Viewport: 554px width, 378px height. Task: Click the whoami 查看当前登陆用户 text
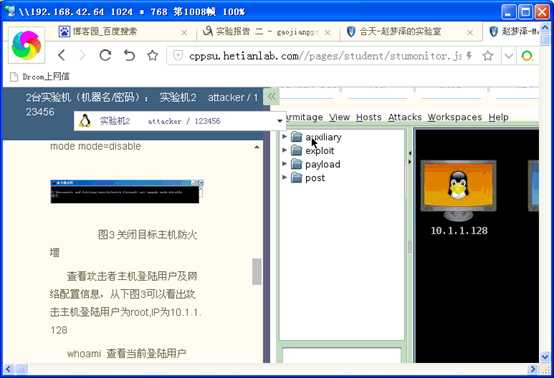(x=126, y=353)
